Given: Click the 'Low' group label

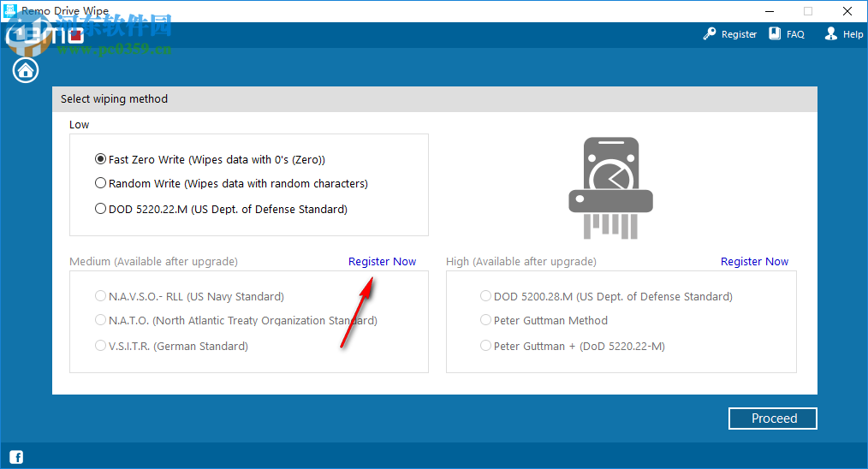Looking at the screenshot, I should tap(79, 125).
